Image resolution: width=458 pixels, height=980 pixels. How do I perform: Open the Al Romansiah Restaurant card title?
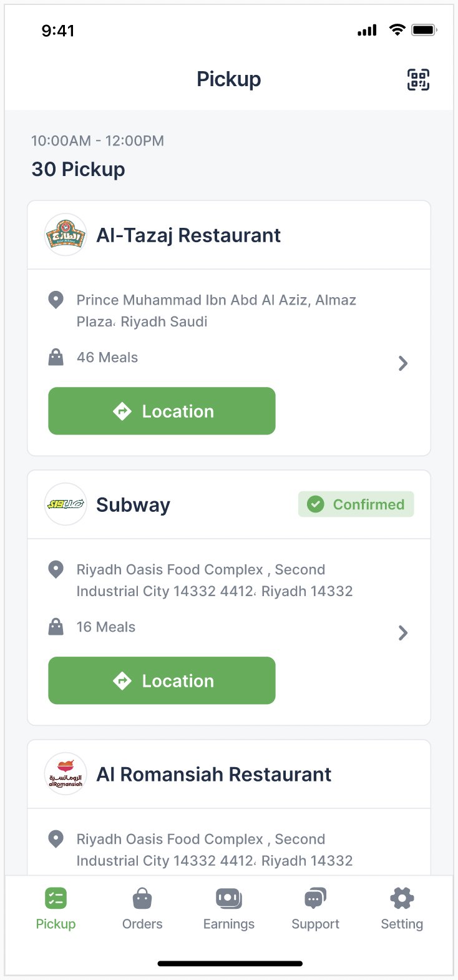tap(213, 775)
